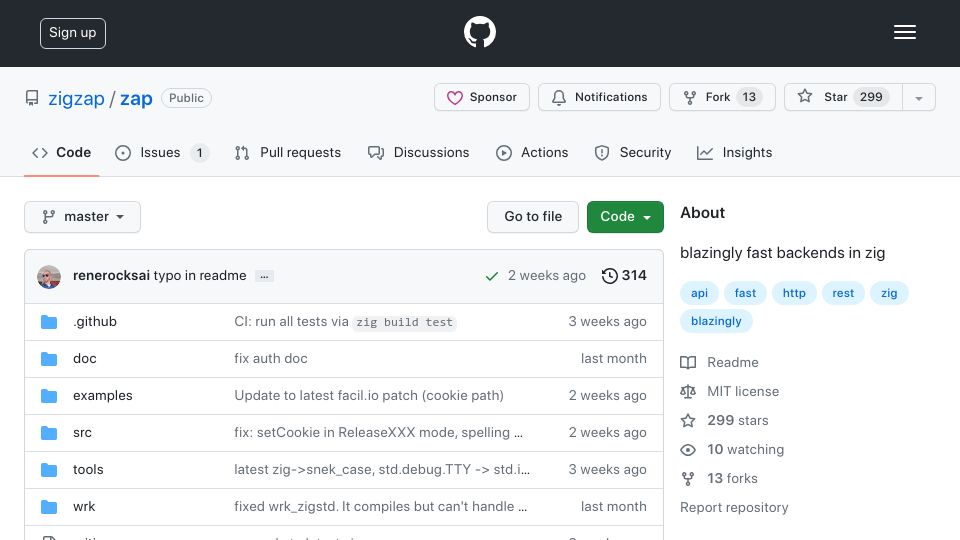Open the 10 watching link
Image resolution: width=960 pixels, height=540 pixels.
tap(732, 449)
